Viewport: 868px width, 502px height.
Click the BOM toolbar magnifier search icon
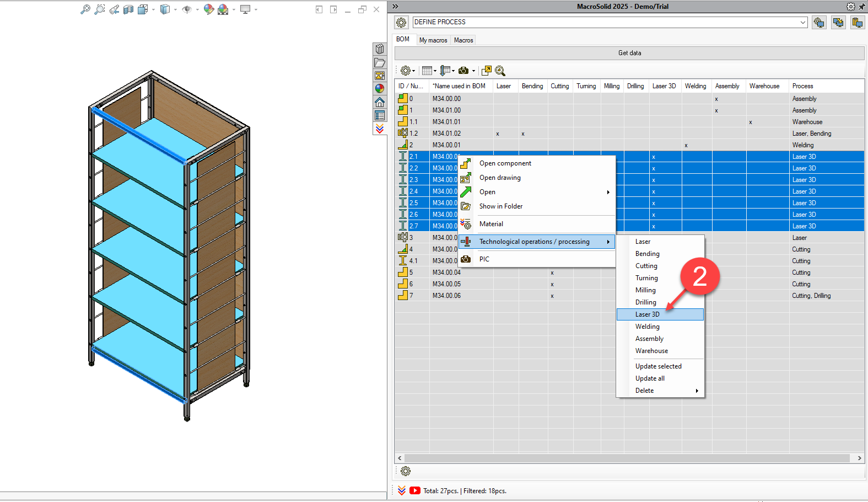[500, 71]
